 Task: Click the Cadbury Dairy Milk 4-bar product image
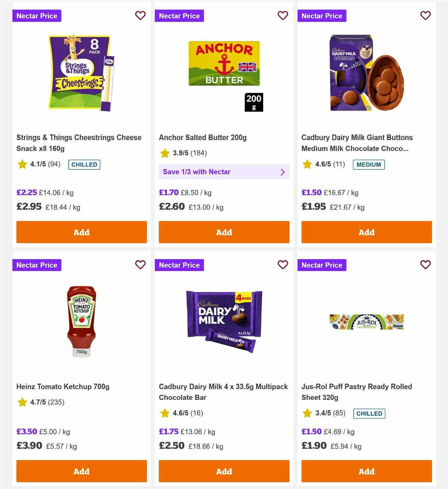tap(224, 321)
